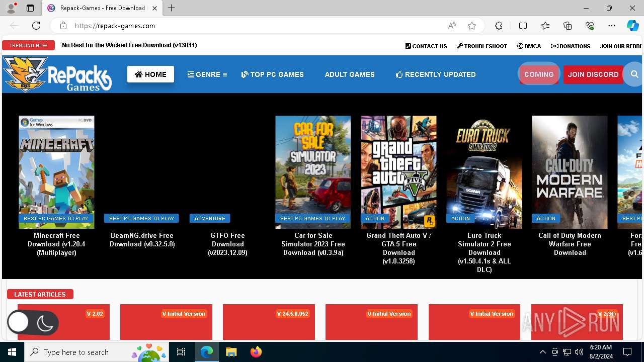Toggle the dark mode switch

[x=33, y=323]
